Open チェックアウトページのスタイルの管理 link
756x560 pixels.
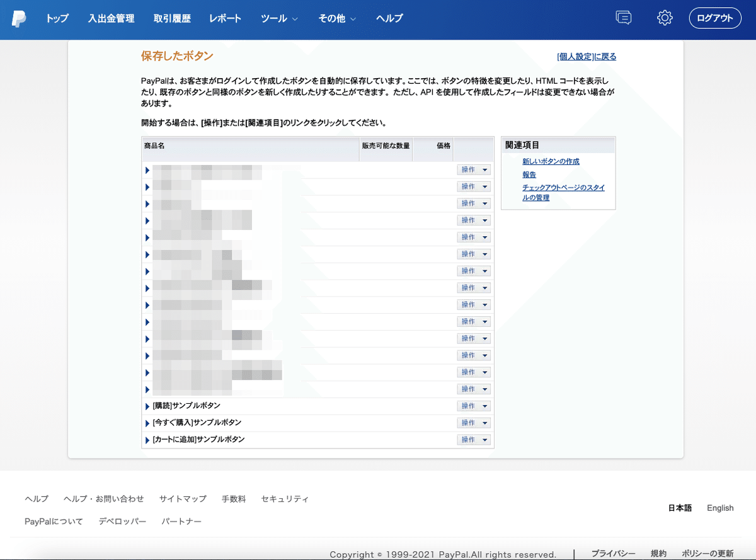point(563,193)
